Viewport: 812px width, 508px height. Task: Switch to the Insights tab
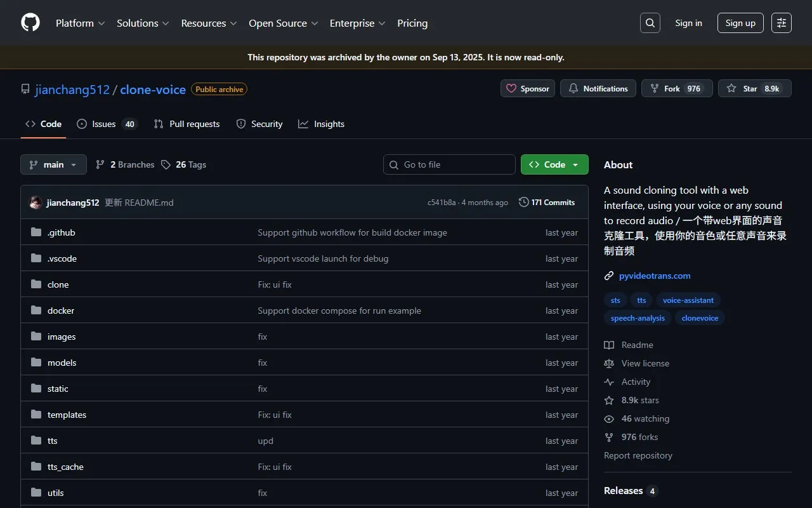[322, 124]
